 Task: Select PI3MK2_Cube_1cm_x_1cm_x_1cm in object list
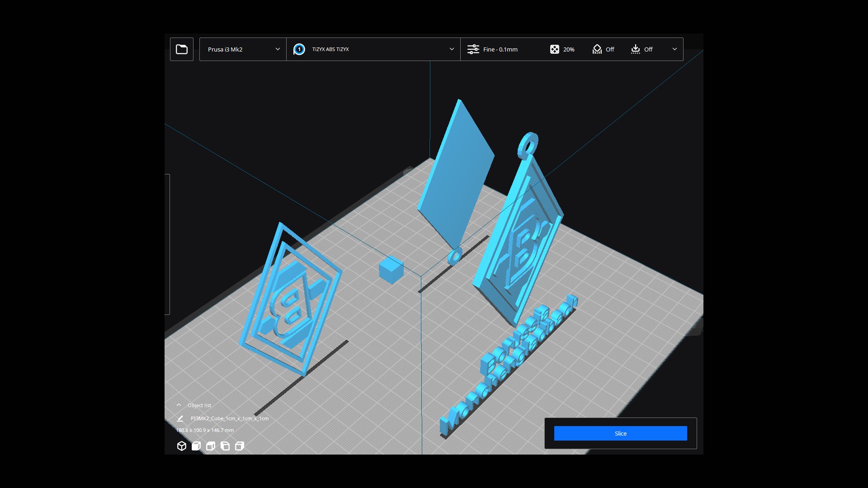point(229,418)
